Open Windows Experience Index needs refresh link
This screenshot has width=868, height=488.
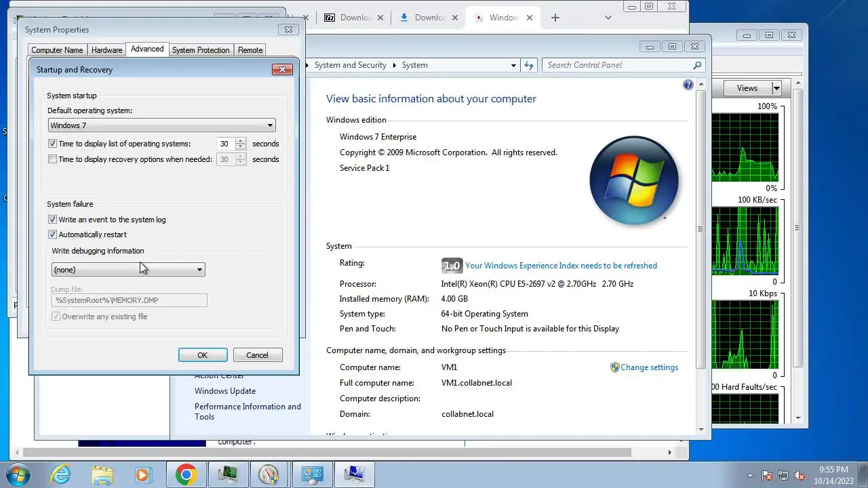point(561,266)
